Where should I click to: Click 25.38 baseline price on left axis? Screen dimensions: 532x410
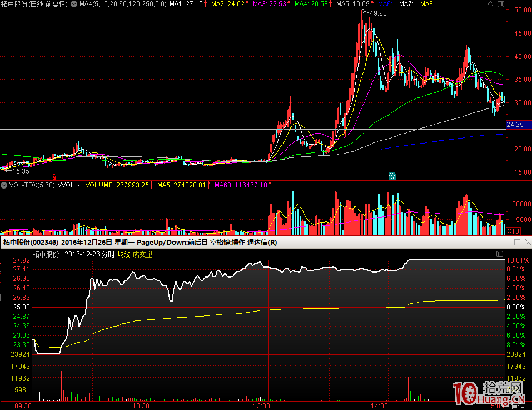[x=21, y=307]
